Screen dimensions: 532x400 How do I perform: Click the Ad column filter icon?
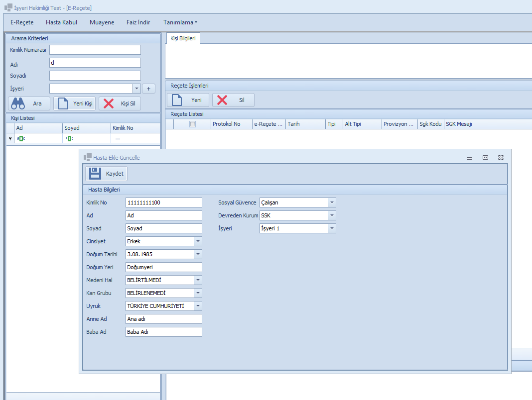(21, 138)
